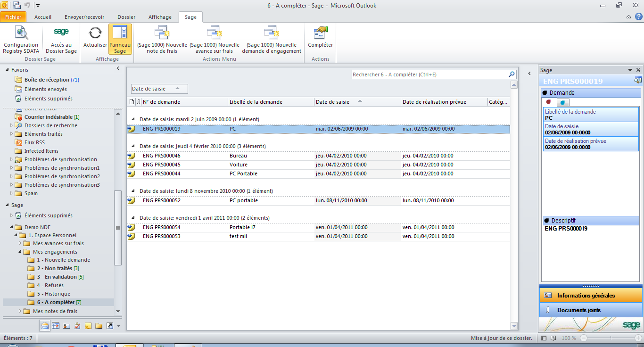This screenshot has height=347, width=644.
Task: Switch to the Dossier ribbon tab
Action: click(x=127, y=17)
